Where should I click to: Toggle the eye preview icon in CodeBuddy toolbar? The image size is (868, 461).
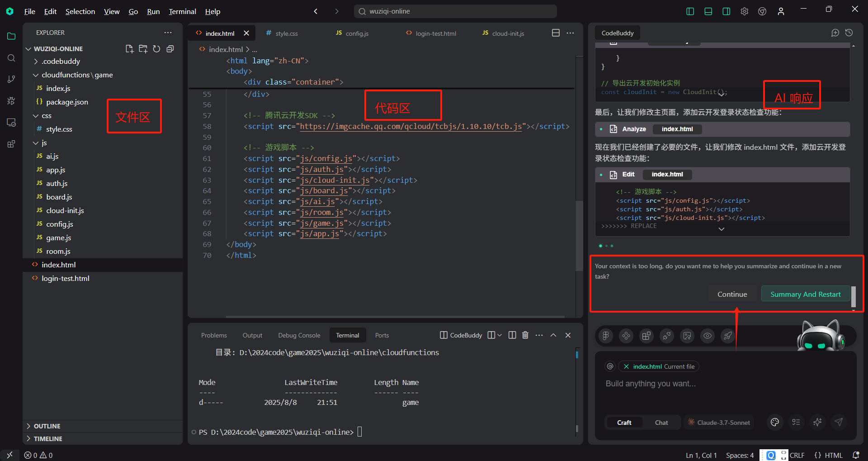coord(708,336)
